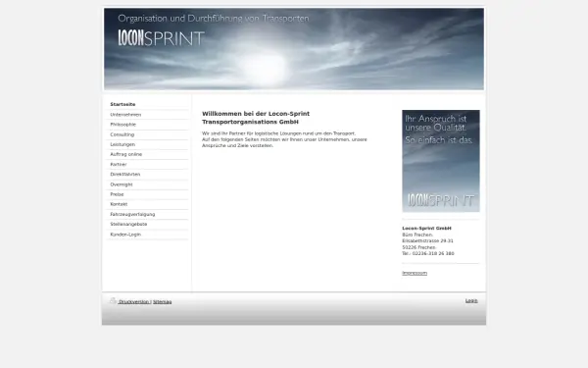Viewport: 588px width, 368px height.
Task: Click the LoconSprint quality banner image
Action: [441, 161]
